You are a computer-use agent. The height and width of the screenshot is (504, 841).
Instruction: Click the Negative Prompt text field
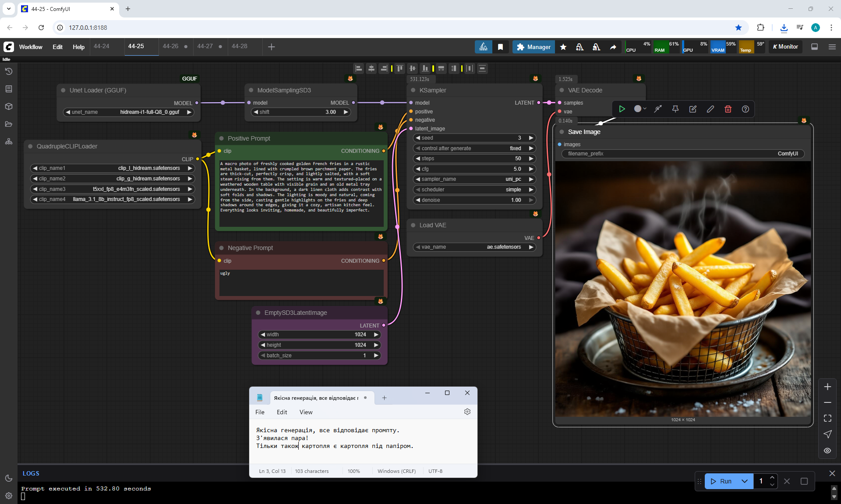[x=301, y=282]
